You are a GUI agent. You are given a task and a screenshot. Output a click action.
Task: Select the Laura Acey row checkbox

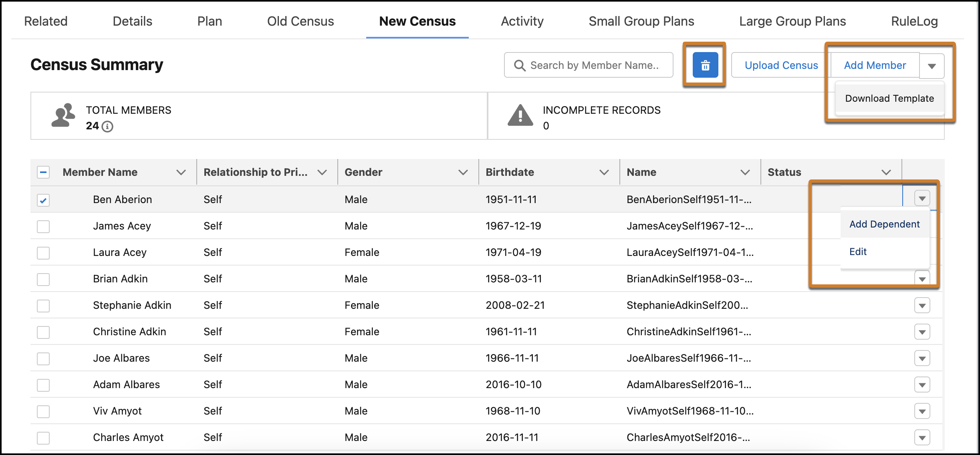click(x=43, y=253)
